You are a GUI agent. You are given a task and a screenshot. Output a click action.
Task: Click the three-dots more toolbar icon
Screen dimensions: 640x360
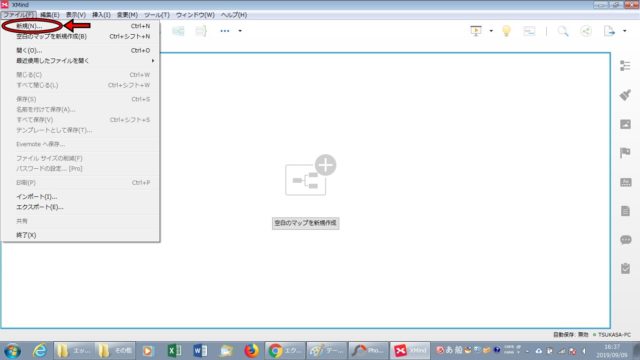pyautogui.click(x=224, y=31)
